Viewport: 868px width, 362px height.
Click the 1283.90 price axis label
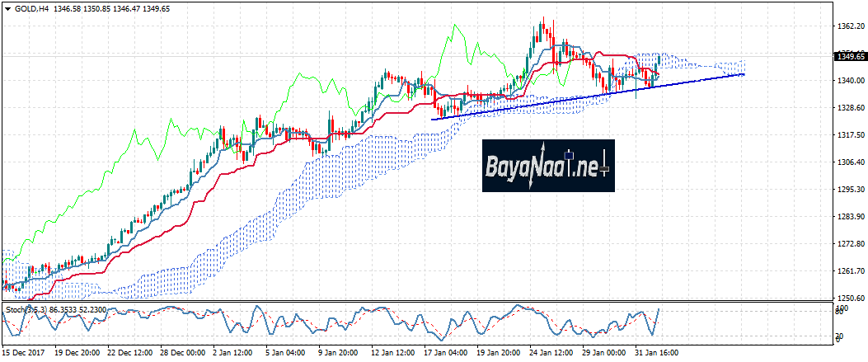(x=850, y=217)
